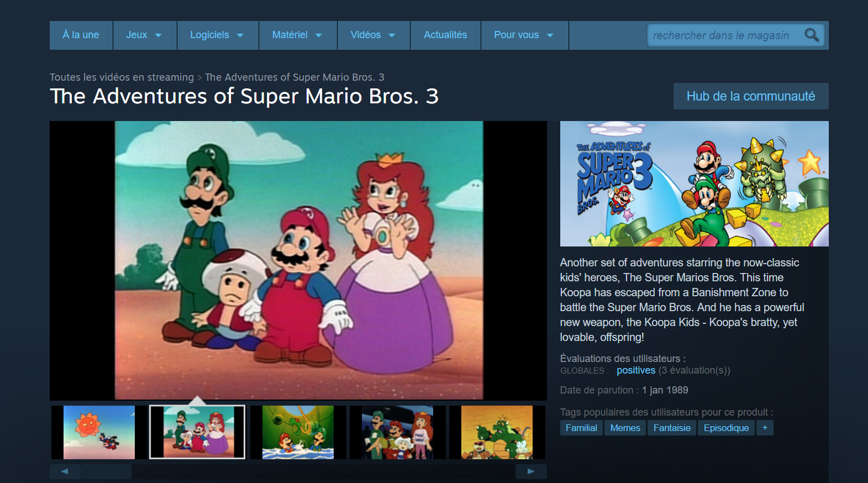The width and height of the screenshot is (868, 483).
Task: Click the search magnifier icon
Action: tap(812, 35)
